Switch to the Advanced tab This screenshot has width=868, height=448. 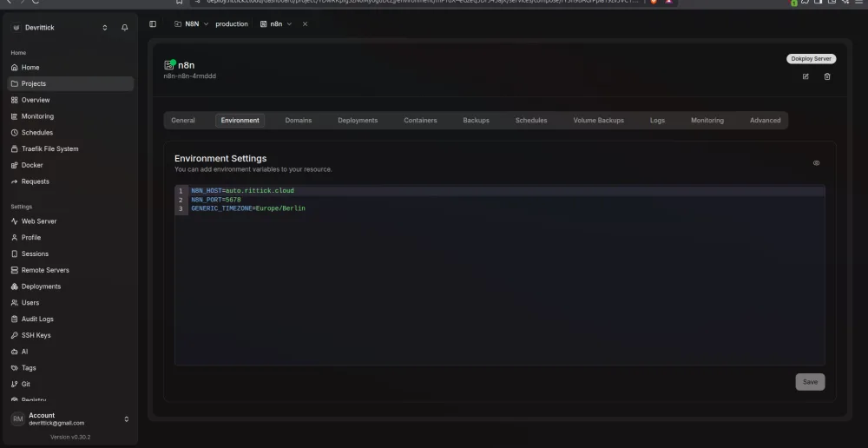[765, 121]
